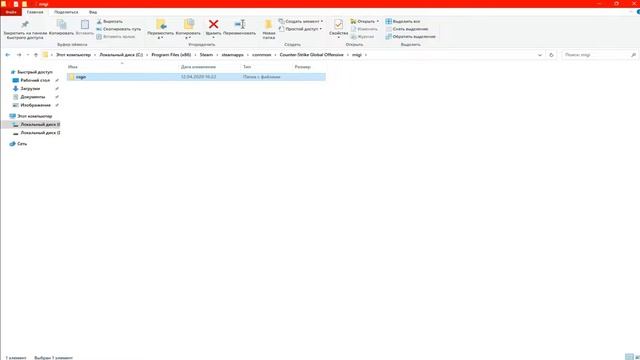The width and height of the screenshot is (640, 360).
Task: Click the Открыть (Open) ribbon button
Action: click(x=364, y=21)
